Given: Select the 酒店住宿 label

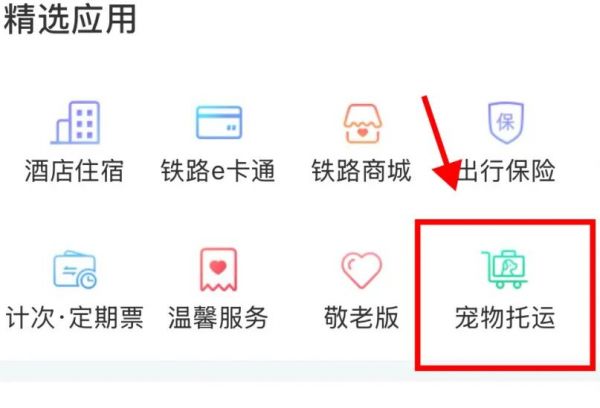Looking at the screenshot, I should [74, 171].
